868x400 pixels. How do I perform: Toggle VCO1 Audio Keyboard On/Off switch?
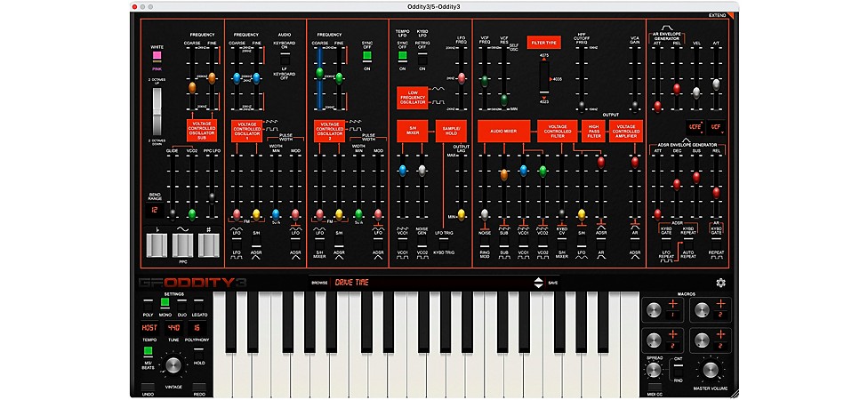pos(284,58)
